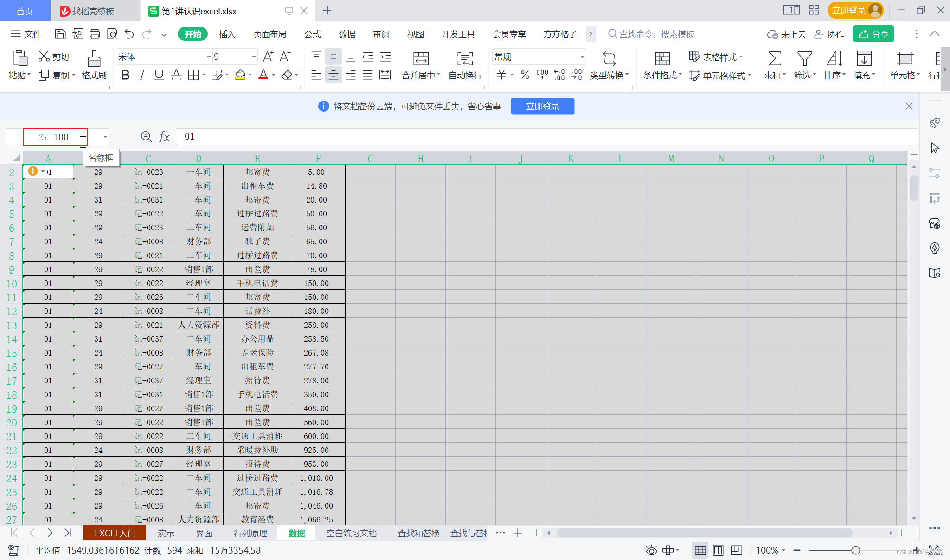Toggle Bold formatting

[125, 75]
